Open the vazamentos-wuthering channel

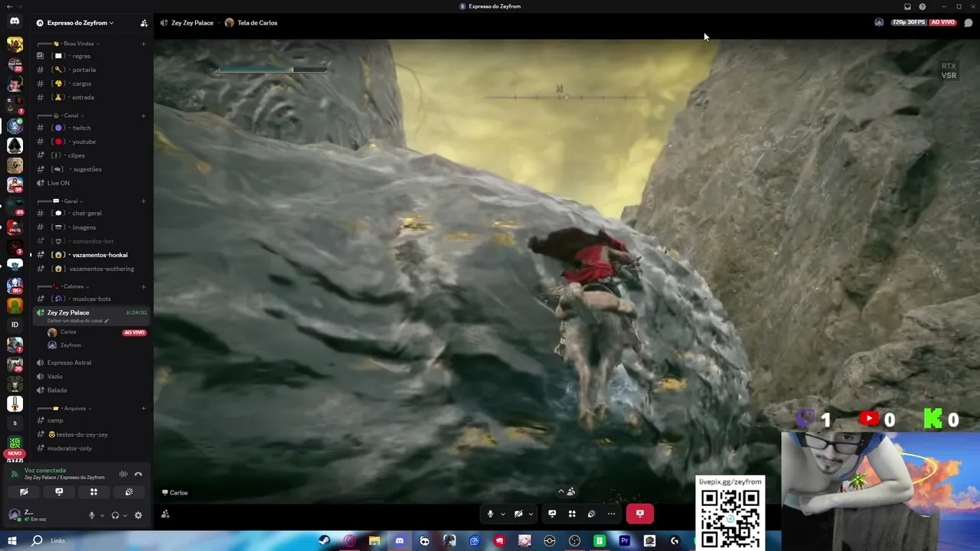tap(92, 269)
